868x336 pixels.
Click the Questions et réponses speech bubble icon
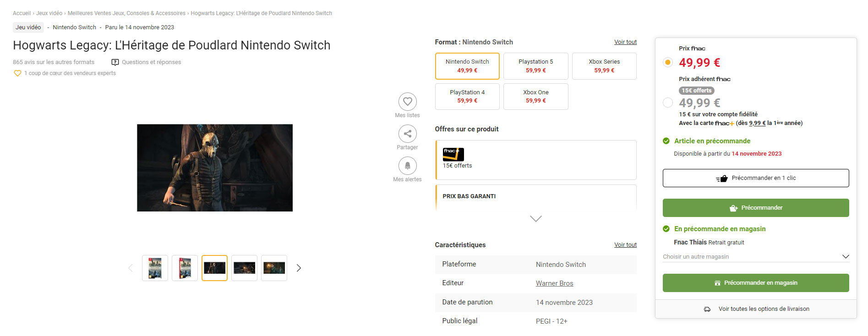pyautogui.click(x=115, y=62)
